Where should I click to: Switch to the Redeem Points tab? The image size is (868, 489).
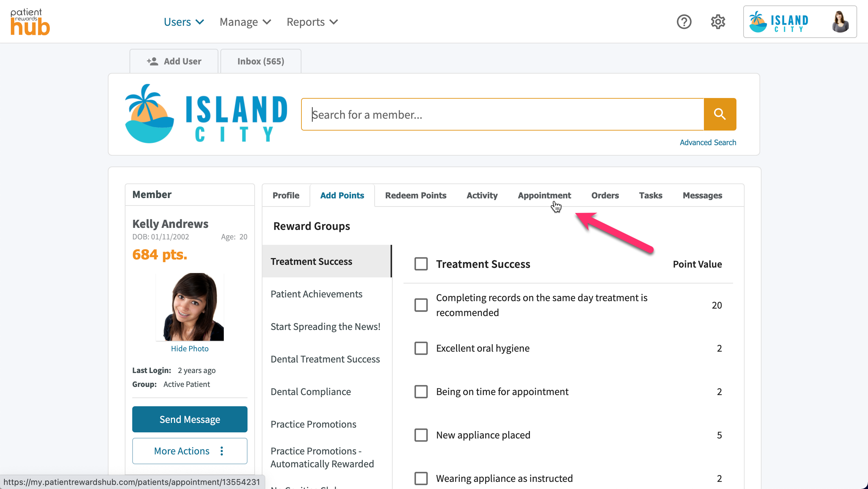416,195
